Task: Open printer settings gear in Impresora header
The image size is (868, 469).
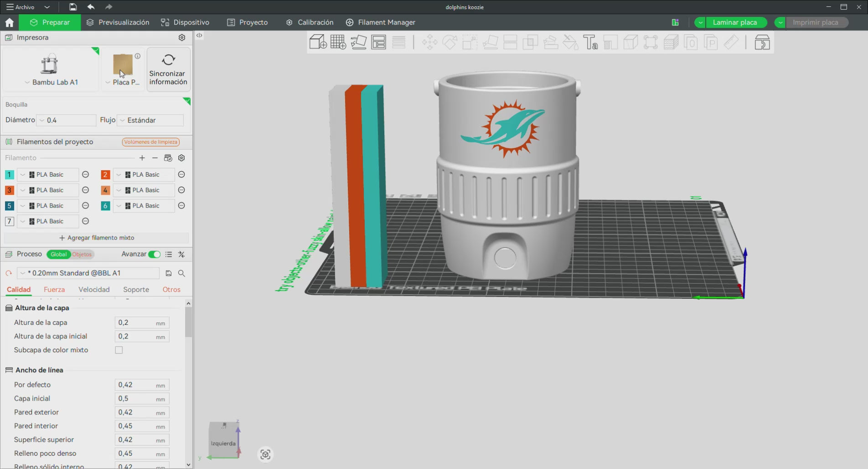Action: coord(182,37)
